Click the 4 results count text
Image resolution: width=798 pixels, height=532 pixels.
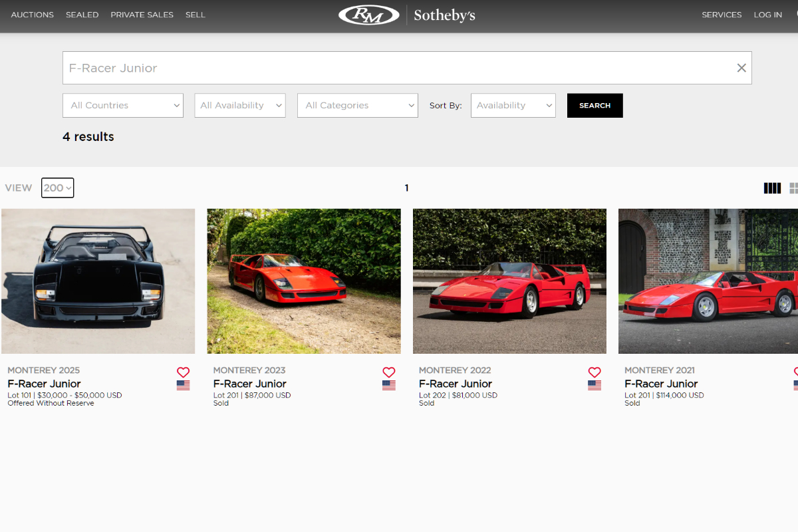point(88,136)
